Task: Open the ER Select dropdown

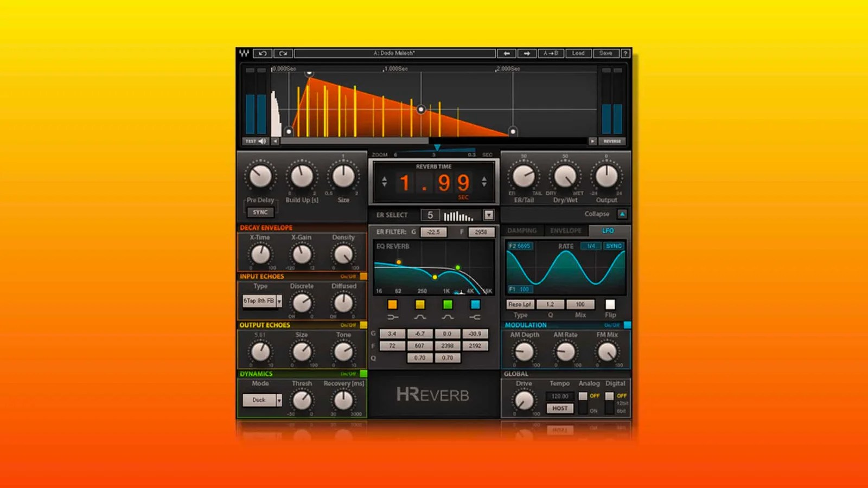Action: pos(489,215)
